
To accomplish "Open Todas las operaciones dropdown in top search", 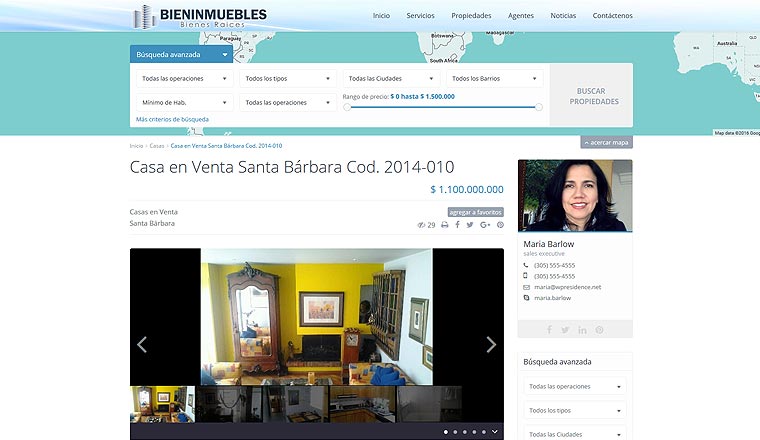I will pyautogui.click(x=185, y=79).
